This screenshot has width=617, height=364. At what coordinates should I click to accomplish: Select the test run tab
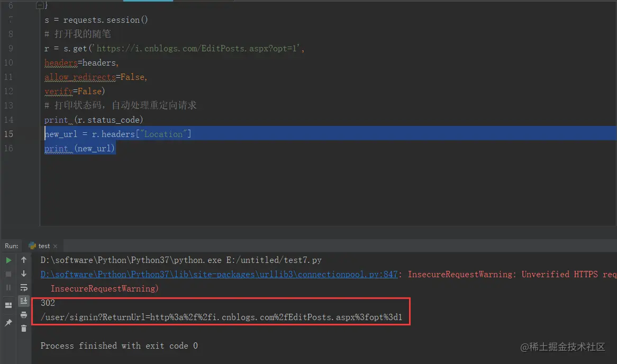[44, 246]
